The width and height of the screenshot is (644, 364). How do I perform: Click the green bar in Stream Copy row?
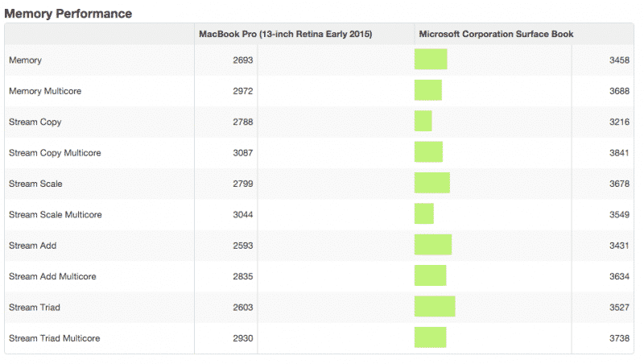point(423,122)
